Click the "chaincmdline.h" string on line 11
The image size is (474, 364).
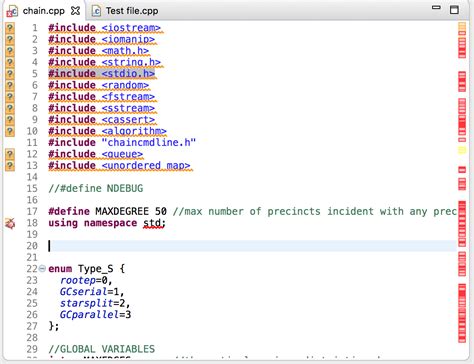pos(149,142)
